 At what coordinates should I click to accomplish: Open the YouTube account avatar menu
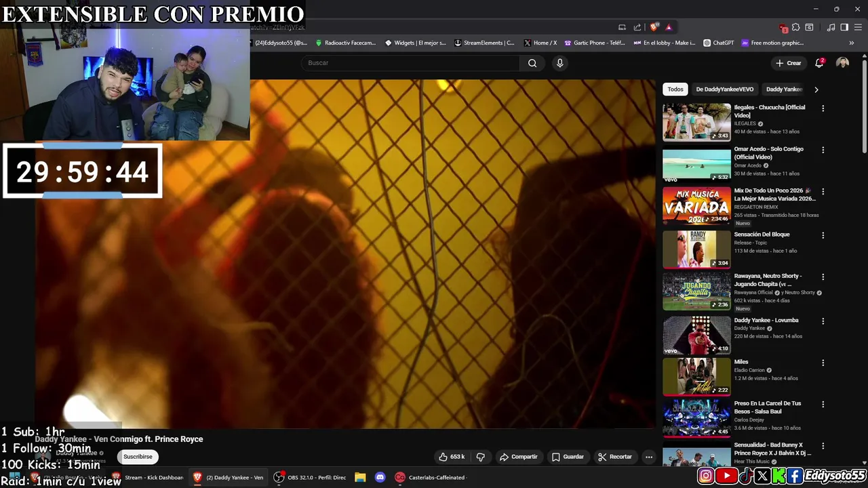coord(842,63)
